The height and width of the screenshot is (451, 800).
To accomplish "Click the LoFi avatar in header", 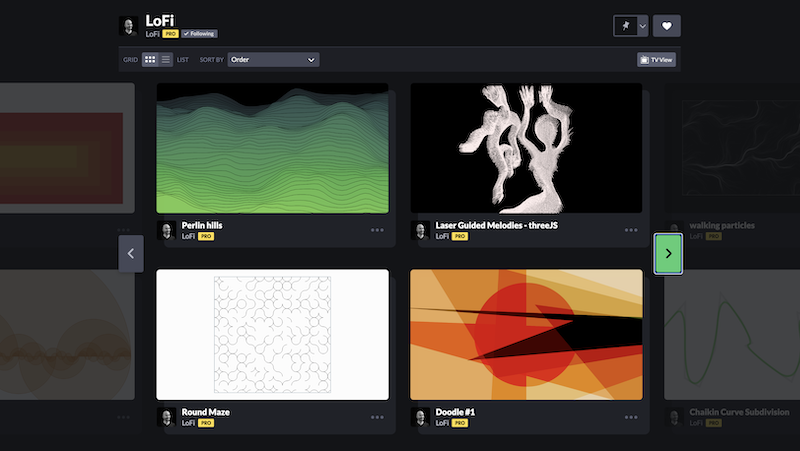I will 129,26.
